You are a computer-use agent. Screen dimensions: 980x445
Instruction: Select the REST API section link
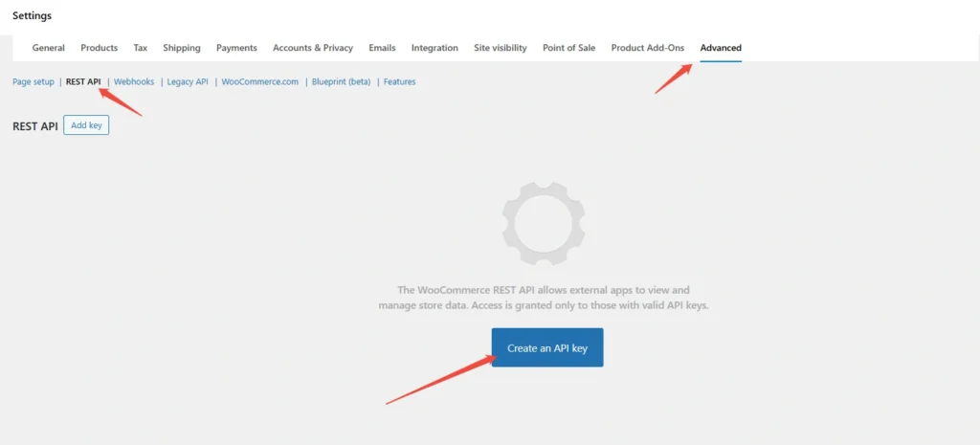(83, 82)
